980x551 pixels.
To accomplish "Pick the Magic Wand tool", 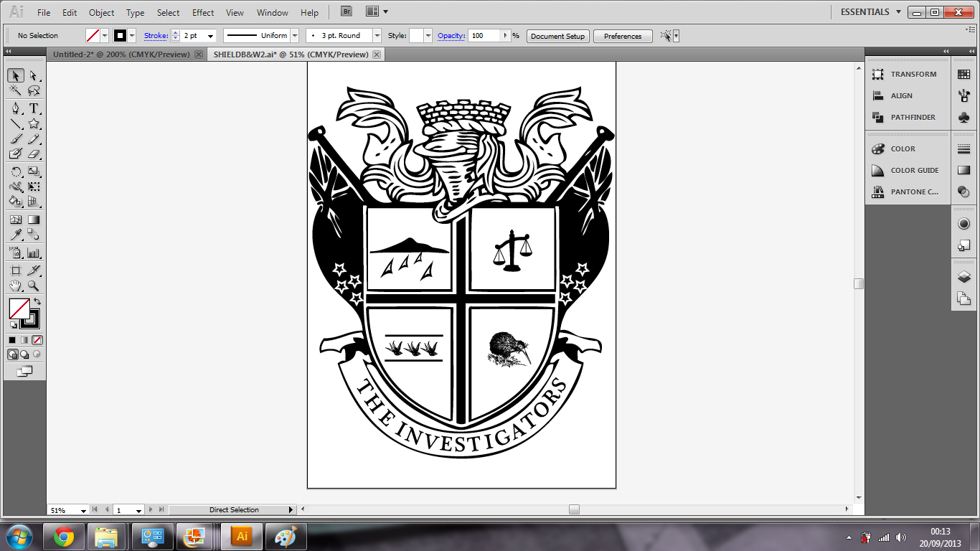I will (15, 90).
